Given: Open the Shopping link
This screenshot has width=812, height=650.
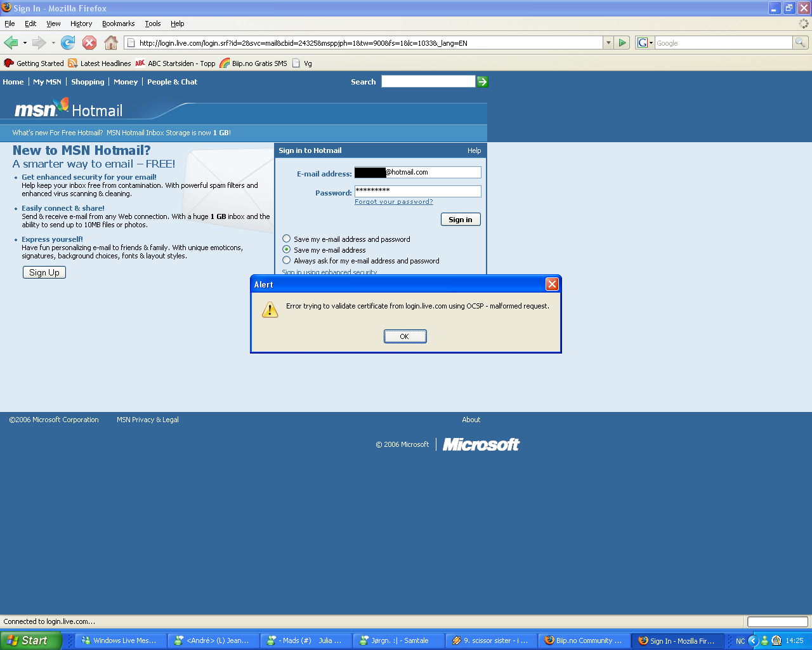Looking at the screenshot, I should [88, 82].
